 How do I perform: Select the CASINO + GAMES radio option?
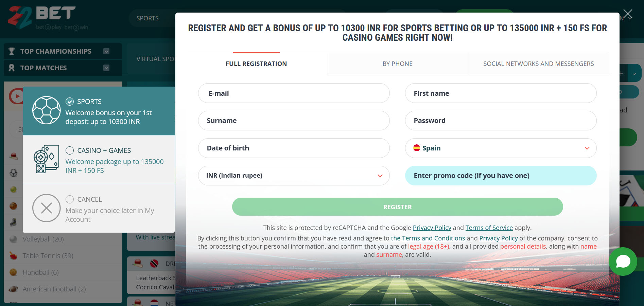(x=70, y=150)
